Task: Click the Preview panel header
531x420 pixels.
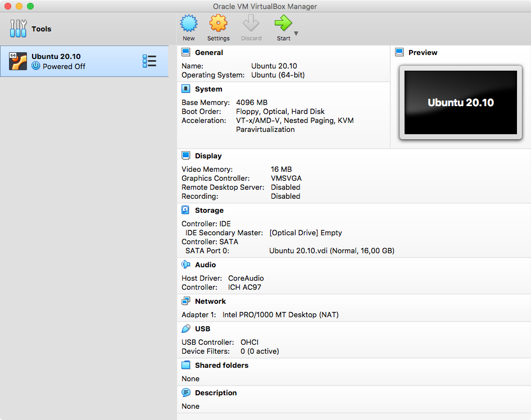Action: 423,52
